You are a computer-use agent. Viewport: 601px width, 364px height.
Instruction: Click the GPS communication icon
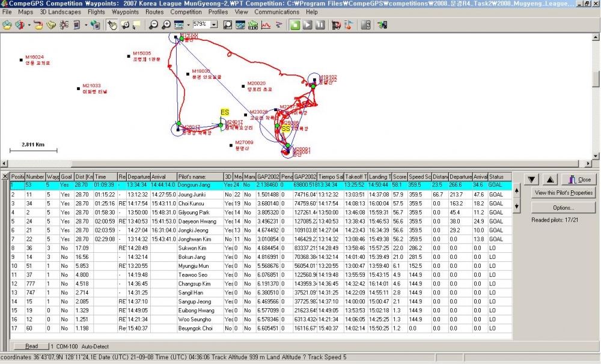coord(382,25)
